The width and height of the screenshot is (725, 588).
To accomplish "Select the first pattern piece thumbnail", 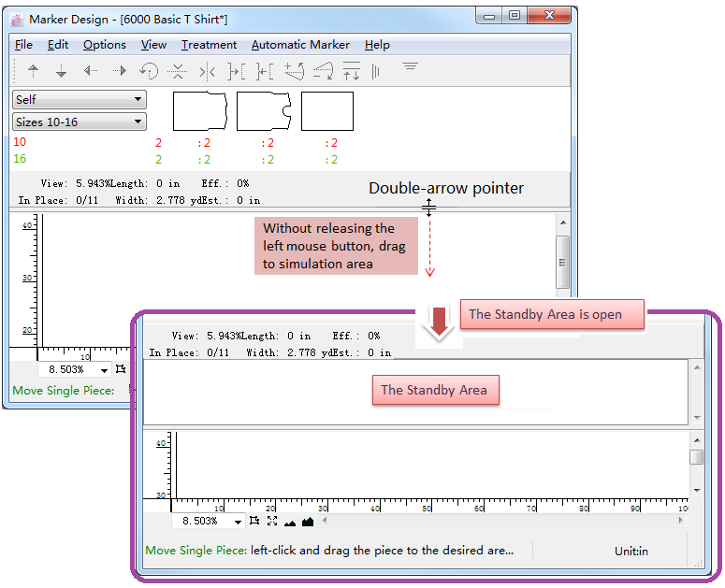I will tap(200, 111).
